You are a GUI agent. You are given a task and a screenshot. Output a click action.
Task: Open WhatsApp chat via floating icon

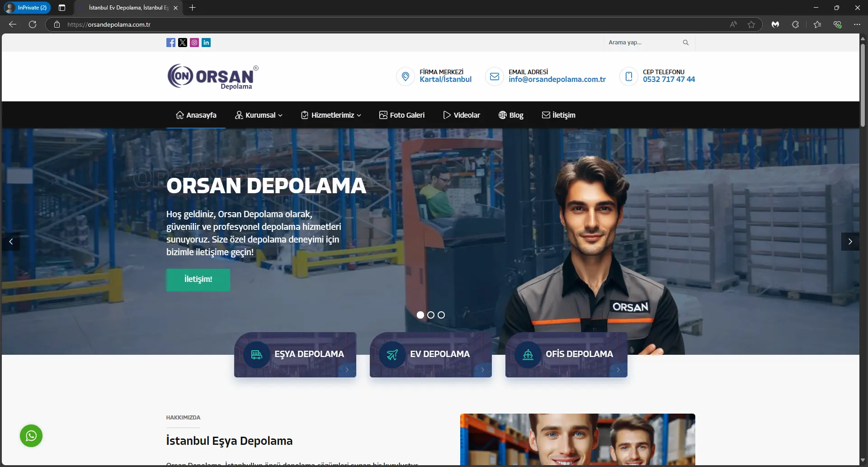tap(30, 435)
